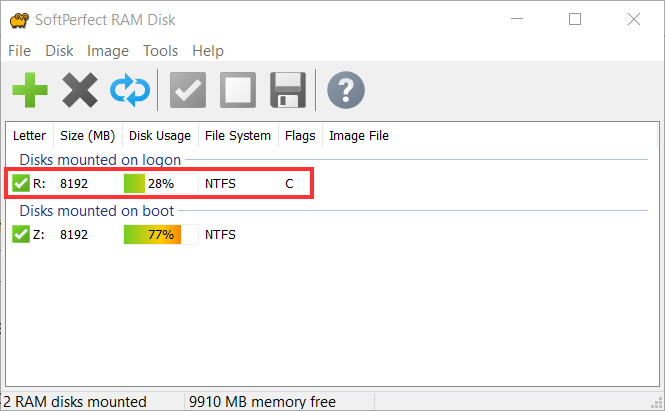Collapse the "Disks mounted on logon" group
Screen dimensions: 665x411
coord(100,159)
